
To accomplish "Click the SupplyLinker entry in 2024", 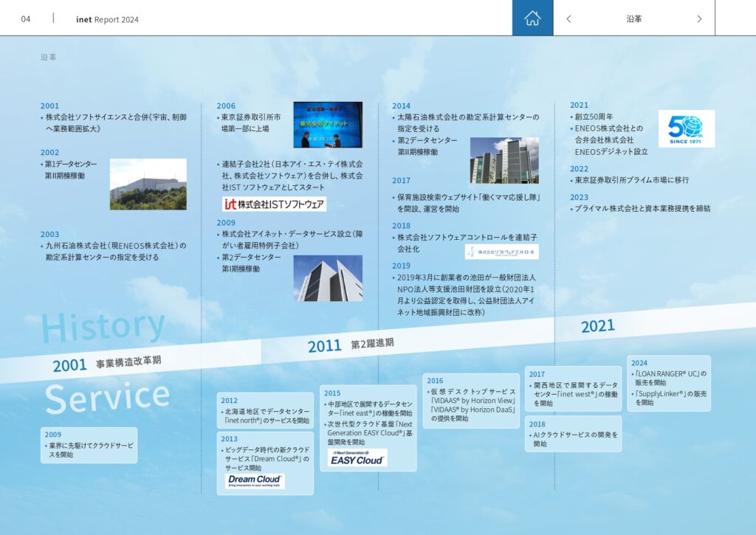I will tap(669, 398).
